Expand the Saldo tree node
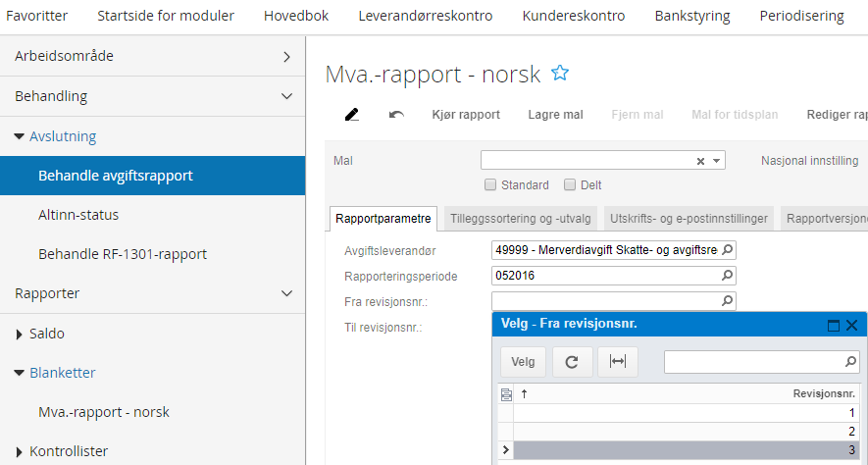Viewport: 868px width, 465px height. pos(21,334)
